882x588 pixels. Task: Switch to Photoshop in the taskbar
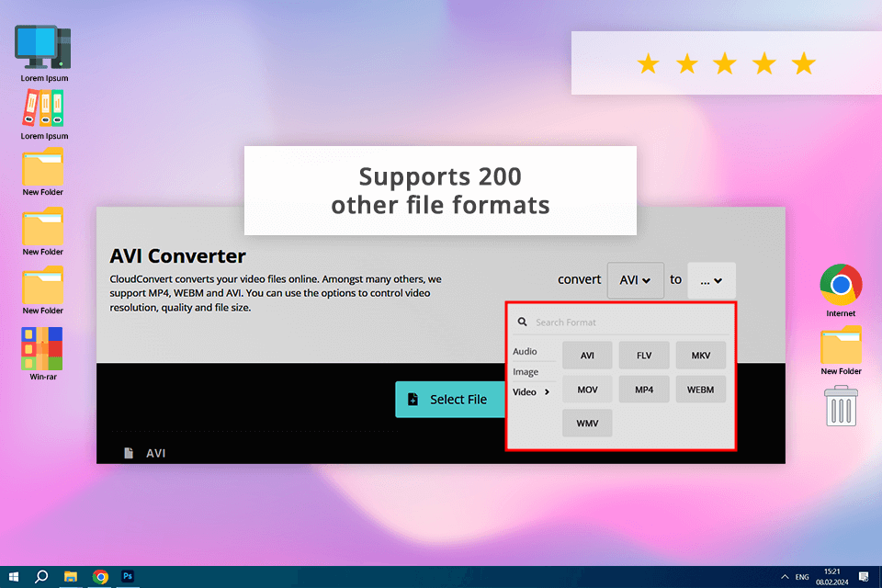coord(128,576)
